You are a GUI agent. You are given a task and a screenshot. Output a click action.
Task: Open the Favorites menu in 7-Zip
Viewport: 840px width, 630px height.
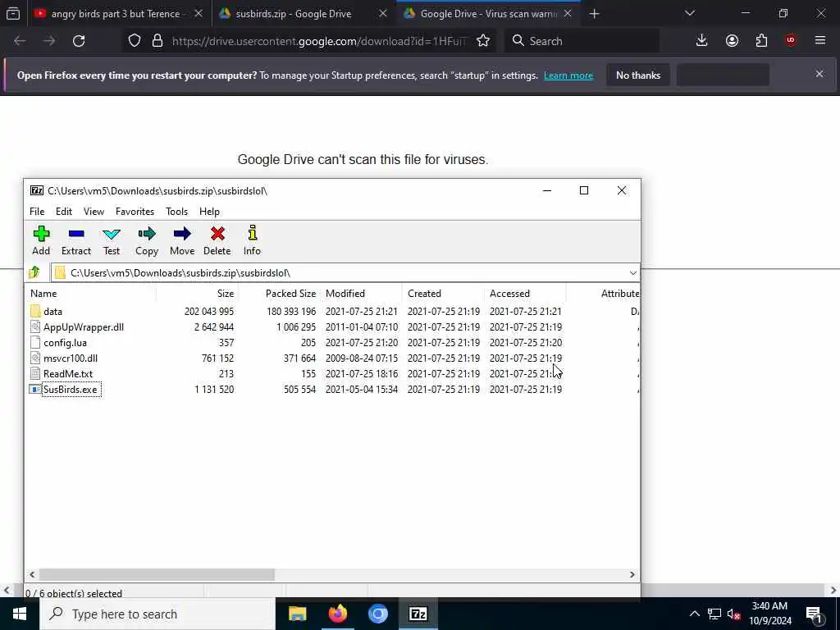(135, 212)
